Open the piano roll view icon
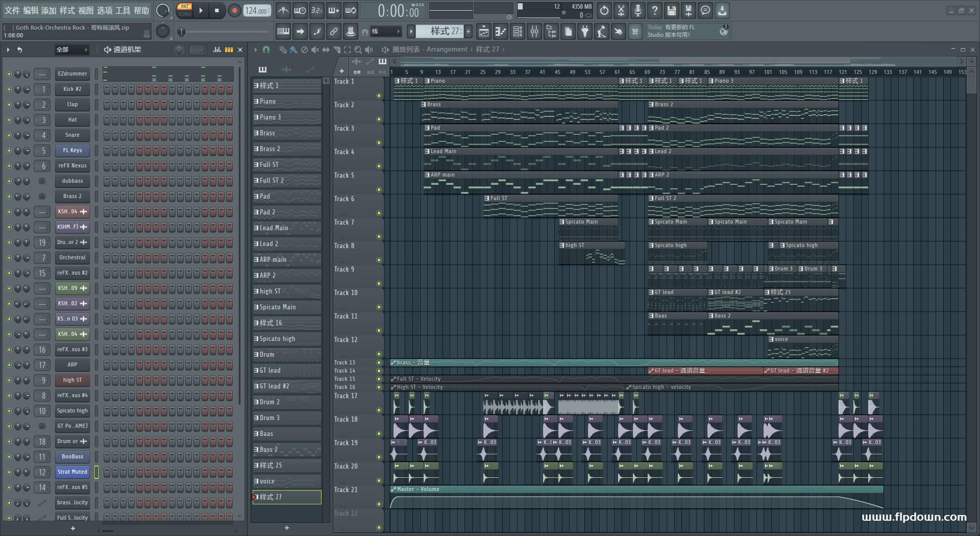This screenshot has height=536, width=980. pyautogui.click(x=501, y=32)
